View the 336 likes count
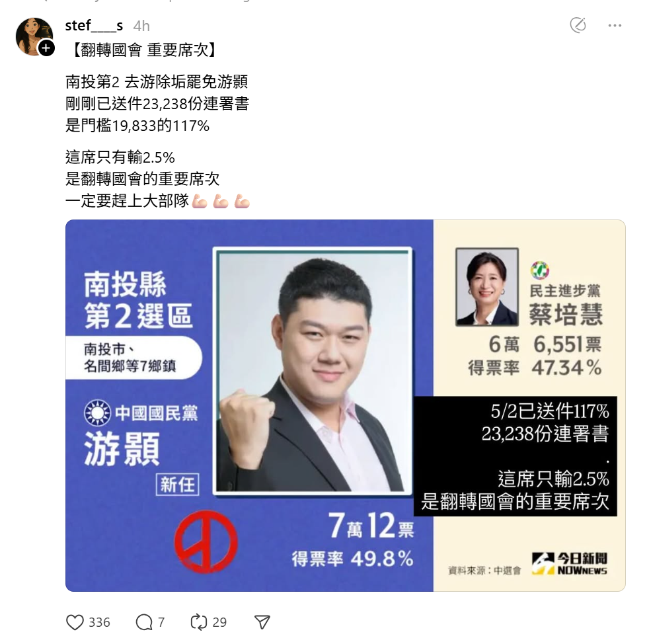The image size is (647, 644). point(99,622)
